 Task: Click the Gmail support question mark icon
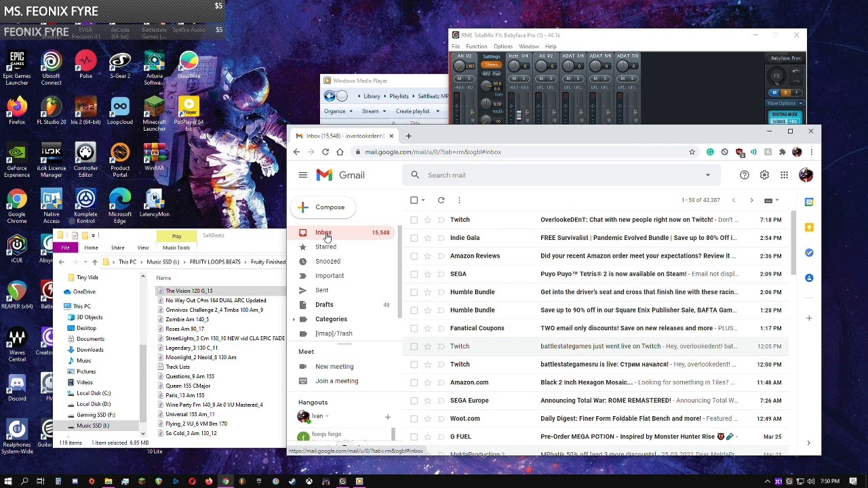tap(745, 175)
